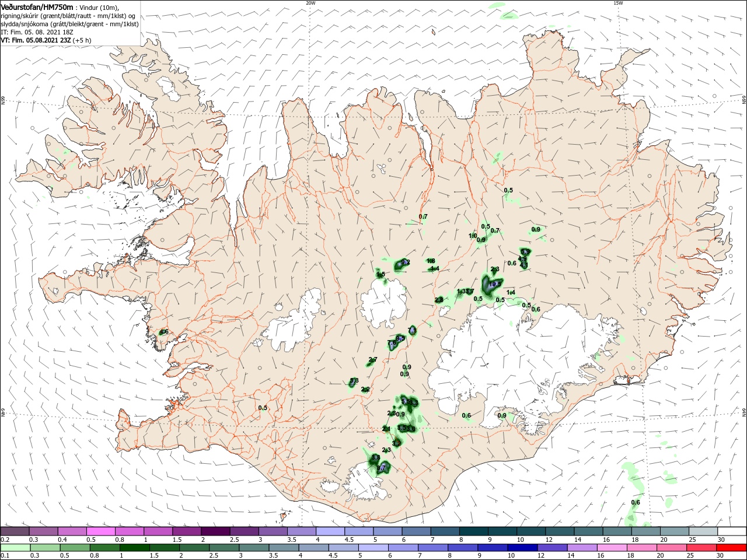Click the bright pink snow-scale swatch for 0.5–0.8
Image resolution: width=747 pixels, height=560 pixels.
102,531
